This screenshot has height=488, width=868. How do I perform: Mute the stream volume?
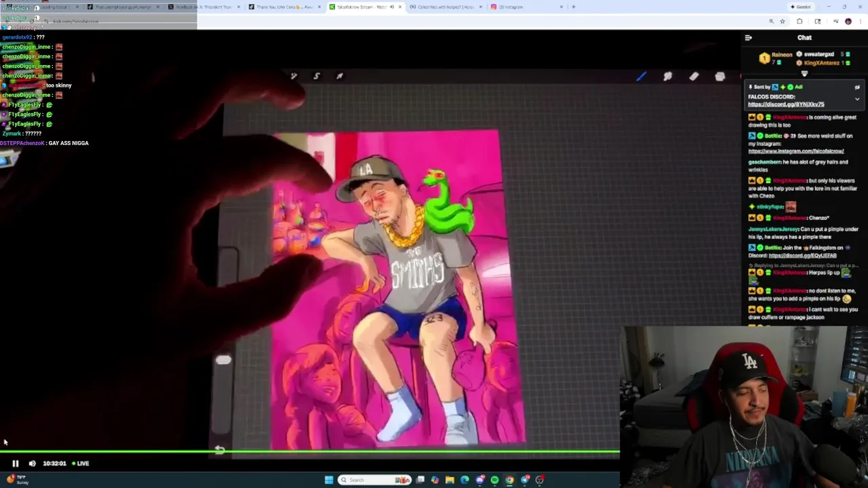[x=32, y=464]
